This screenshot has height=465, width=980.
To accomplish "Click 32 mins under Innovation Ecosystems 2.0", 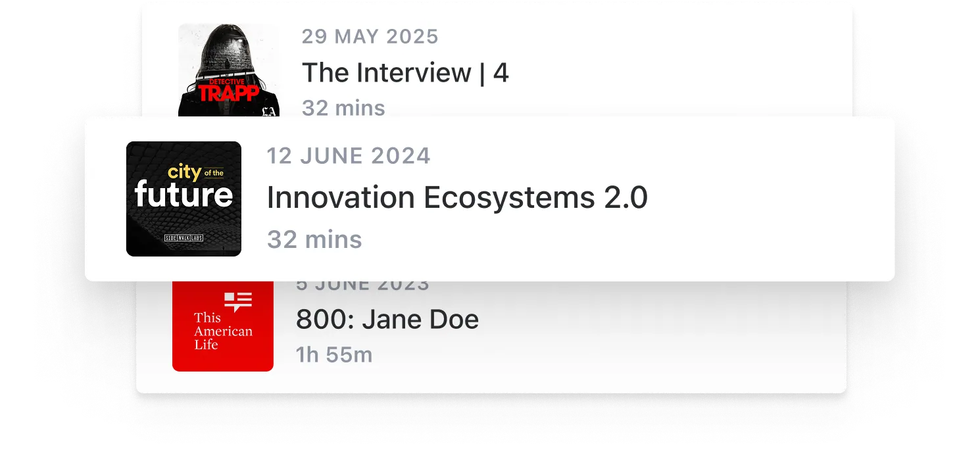I will tap(314, 240).
